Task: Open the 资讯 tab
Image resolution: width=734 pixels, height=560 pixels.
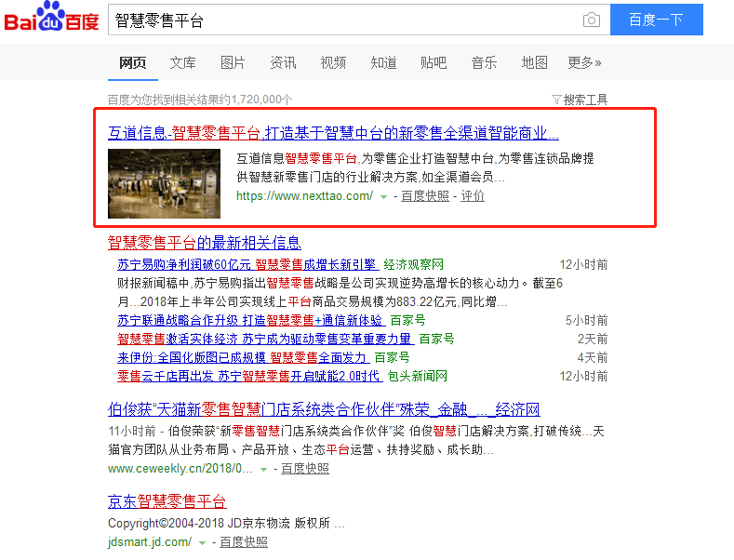Action: click(x=283, y=62)
